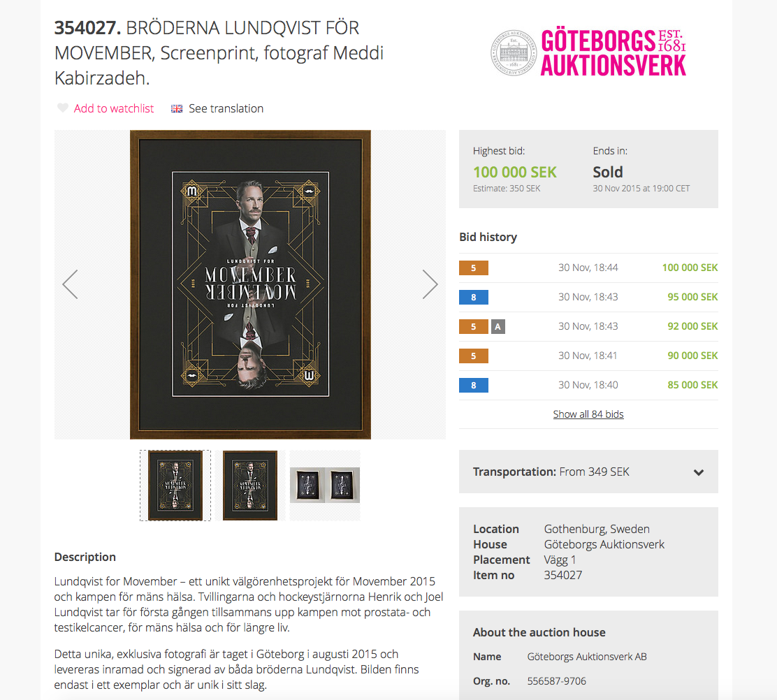Click the gray autobid A badge

[x=498, y=326]
